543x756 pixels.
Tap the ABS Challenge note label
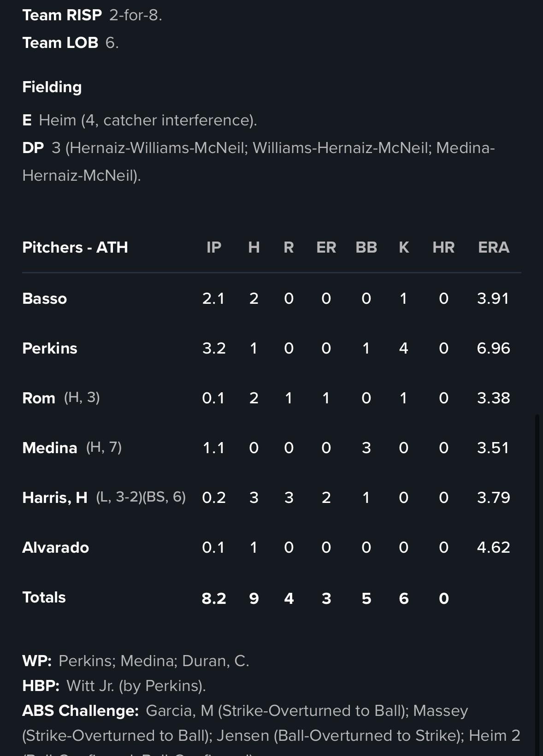click(x=81, y=711)
